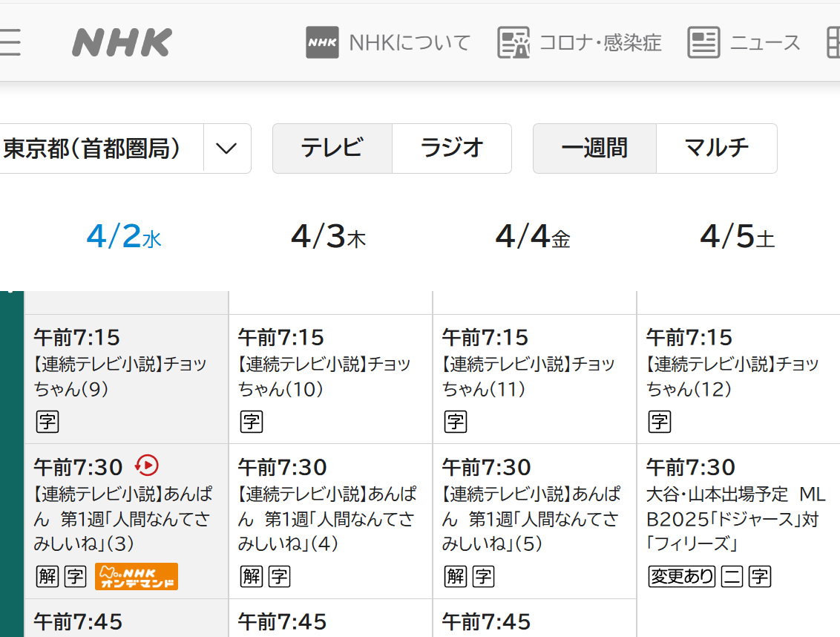Click the NHKについて icon
The width and height of the screenshot is (840, 637).
pyautogui.click(x=323, y=42)
